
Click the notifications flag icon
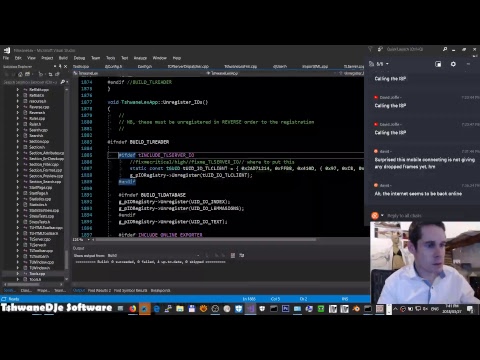pyautogui.click(x=370, y=49)
